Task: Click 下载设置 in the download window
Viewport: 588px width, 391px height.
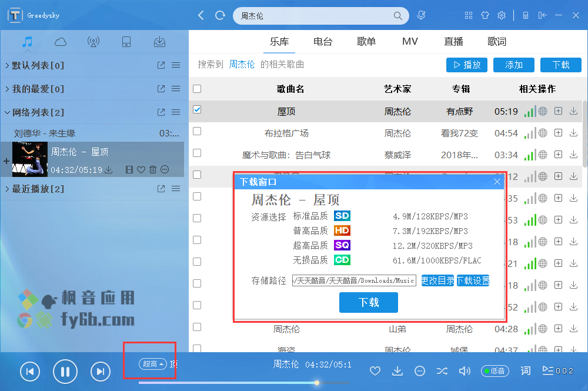Action: pos(473,280)
